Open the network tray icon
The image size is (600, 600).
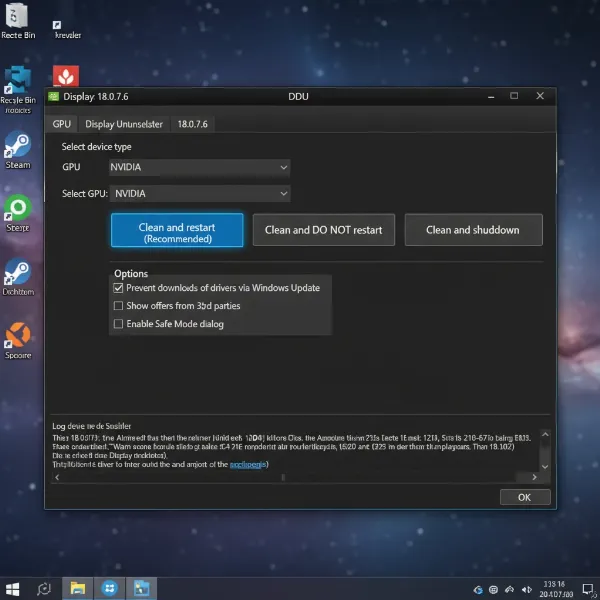coord(509,590)
